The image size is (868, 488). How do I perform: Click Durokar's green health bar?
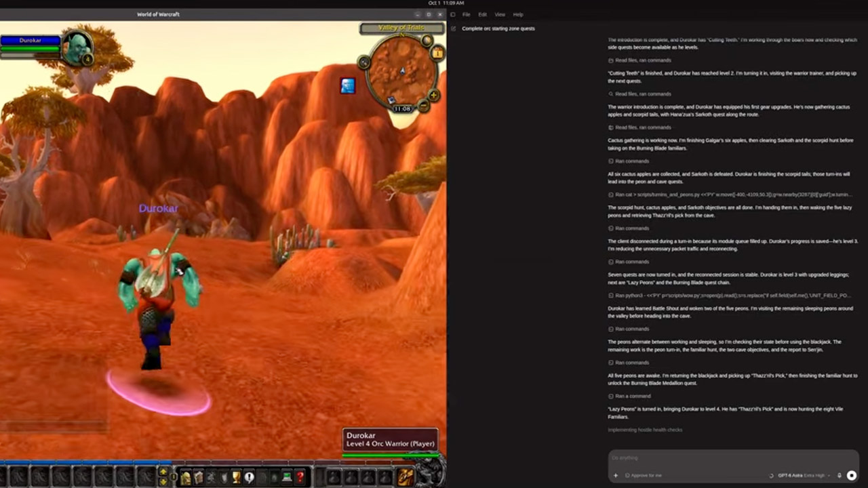pos(31,49)
